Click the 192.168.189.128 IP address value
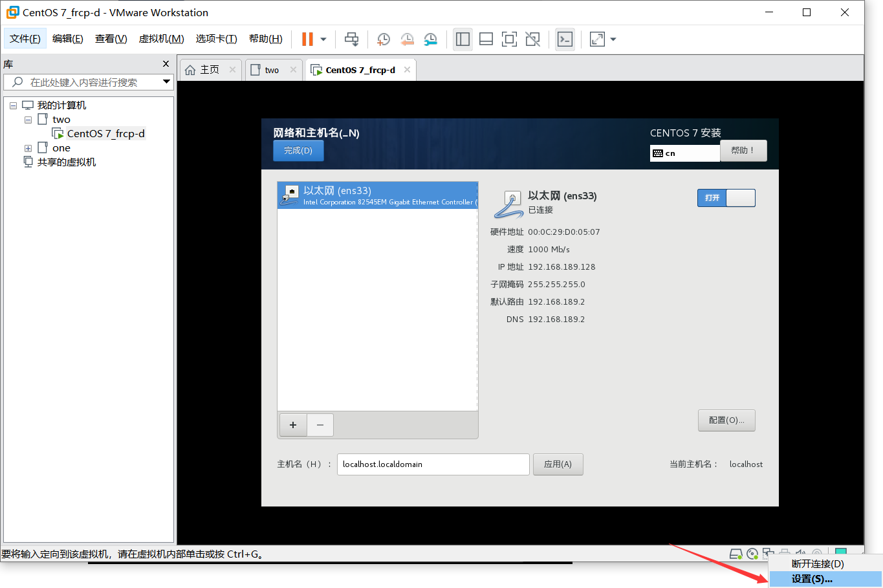The width and height of the screenshot is (883, 588). coord(561,267)
